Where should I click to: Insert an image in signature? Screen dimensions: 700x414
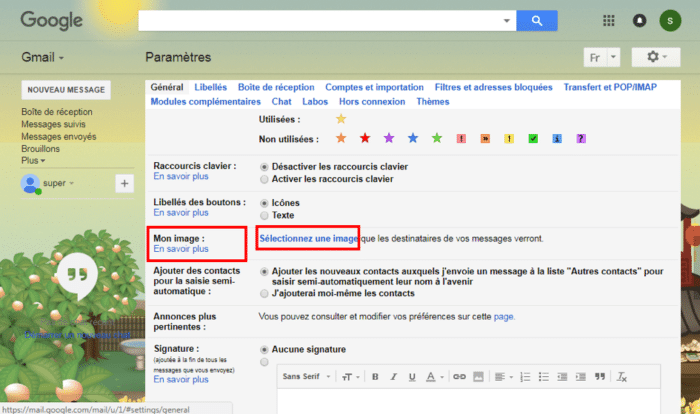[478, 377]
